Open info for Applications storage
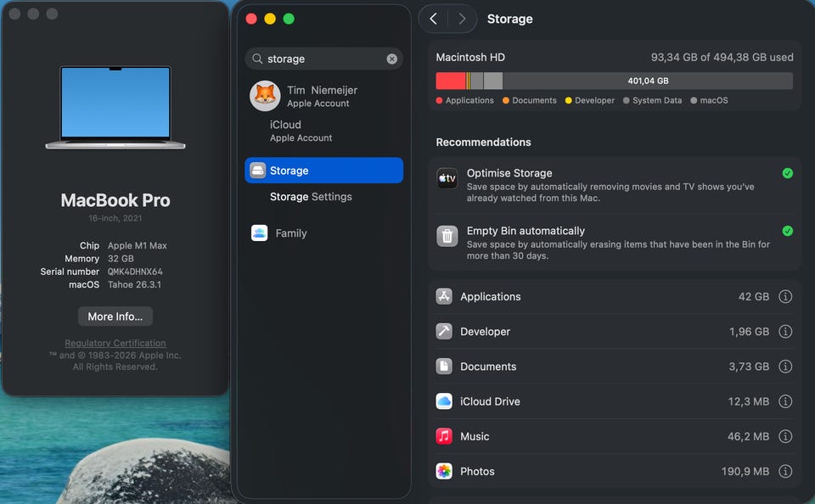Viewport: 815px width, 504px height. [x=785, y=297]
